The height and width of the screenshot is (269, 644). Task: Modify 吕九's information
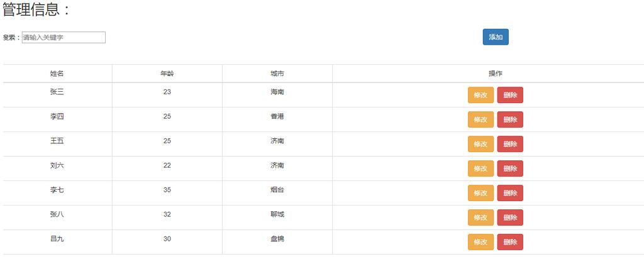pos(480,242)
